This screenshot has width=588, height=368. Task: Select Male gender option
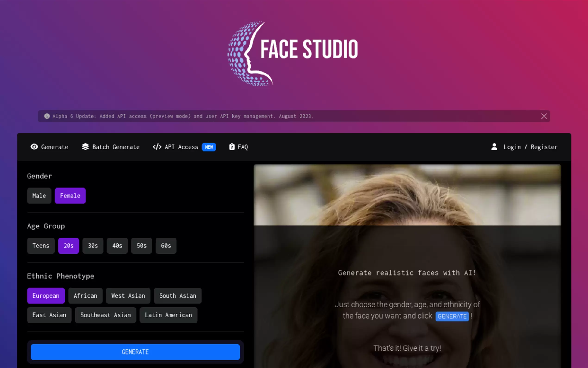tap(39, 196)
